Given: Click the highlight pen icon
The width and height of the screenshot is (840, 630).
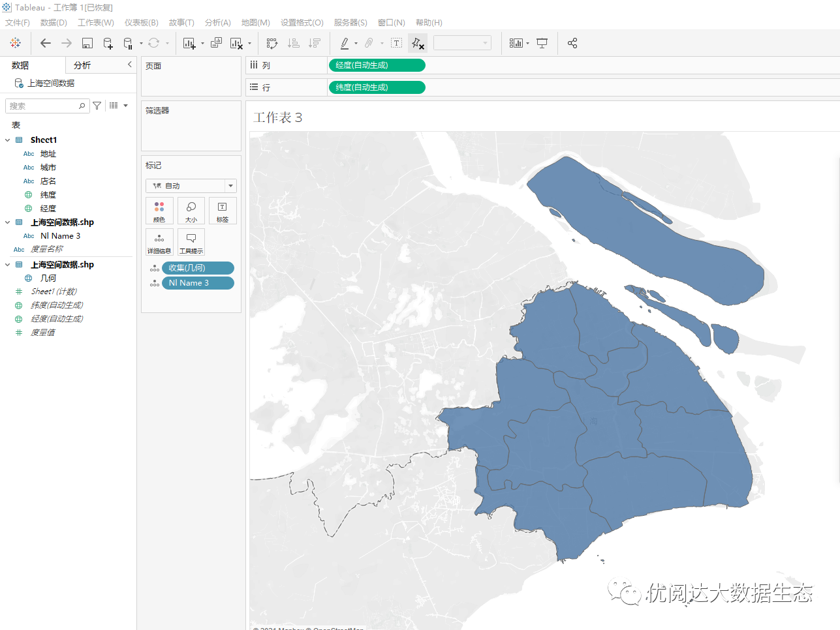Looking at the screenshot, I should [x=345, y=43].
